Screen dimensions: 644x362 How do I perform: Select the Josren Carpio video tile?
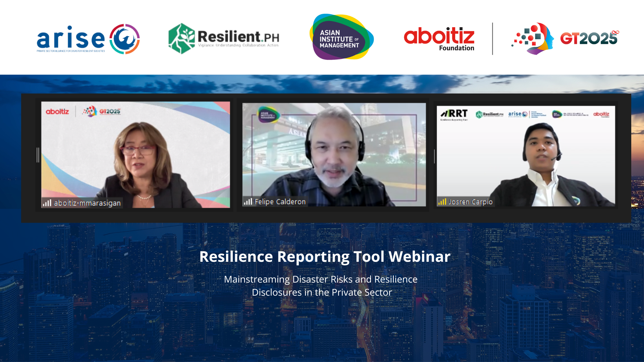[x=526, y=156]
